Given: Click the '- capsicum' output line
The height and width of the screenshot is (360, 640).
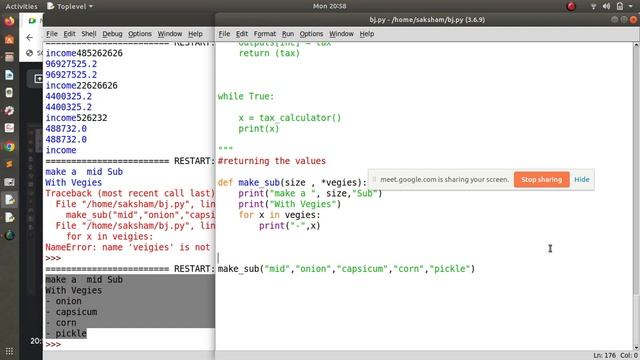Looking at the screenshot, I should [71, 312].
